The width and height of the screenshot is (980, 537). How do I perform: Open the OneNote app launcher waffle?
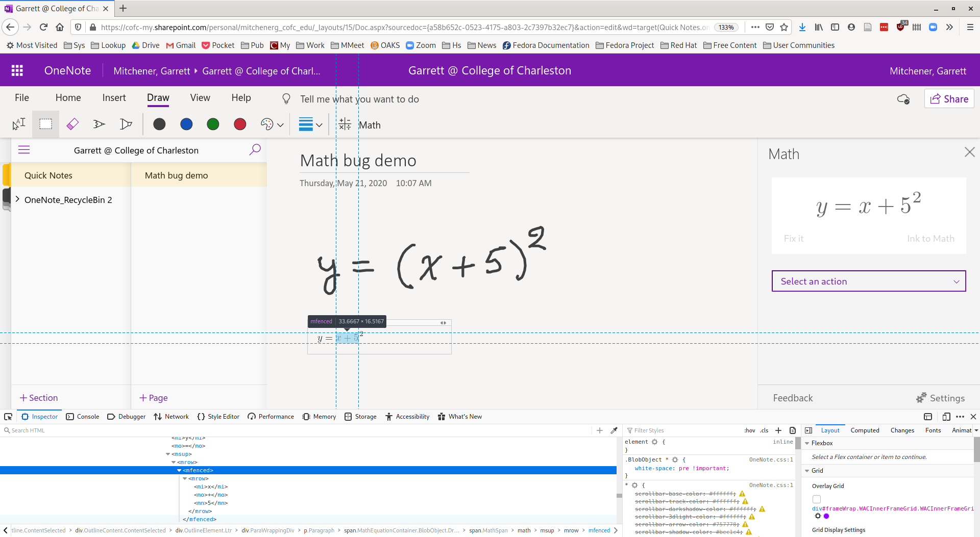point(17,70)
